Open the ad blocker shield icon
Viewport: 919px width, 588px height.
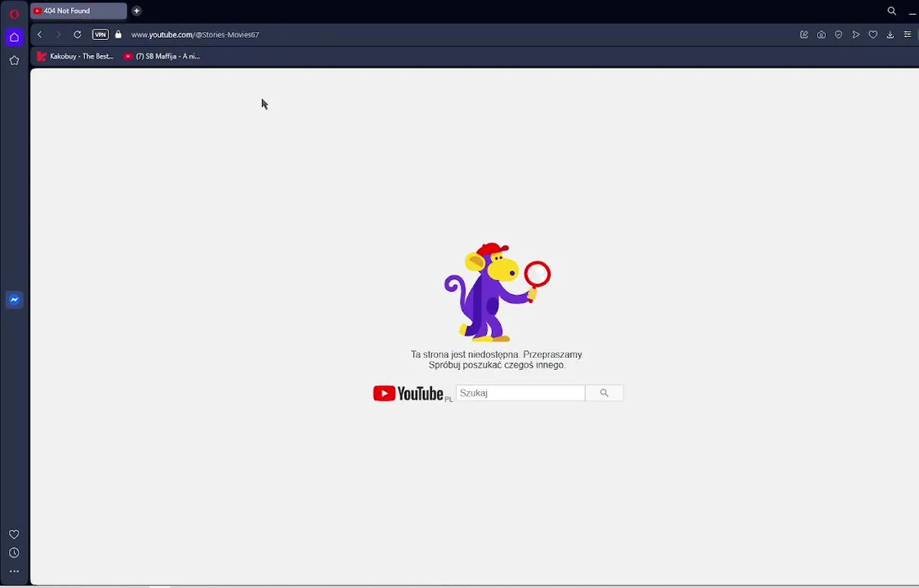[839, 34]
